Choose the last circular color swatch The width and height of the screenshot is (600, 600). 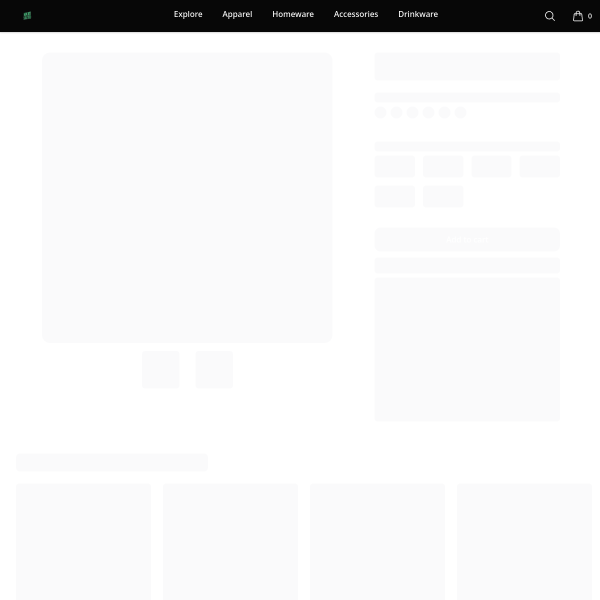point(460,112)
